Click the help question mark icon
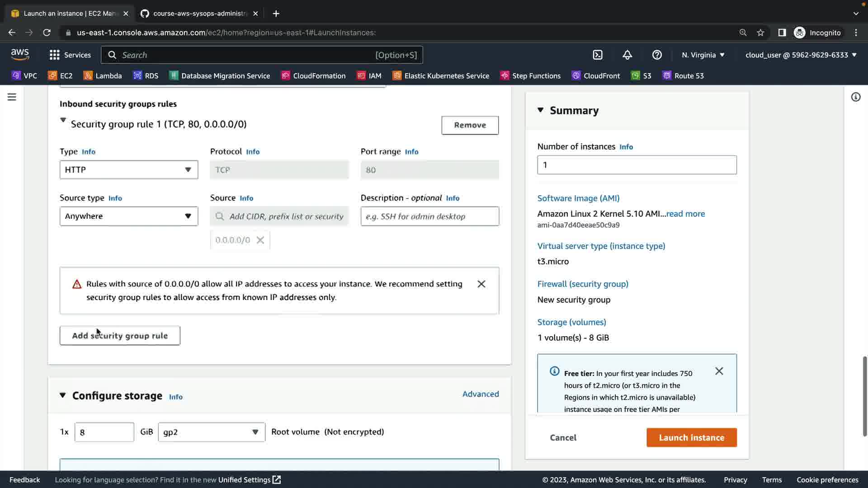This screenshot has height=488, width=868. click(x=657, y=55)
